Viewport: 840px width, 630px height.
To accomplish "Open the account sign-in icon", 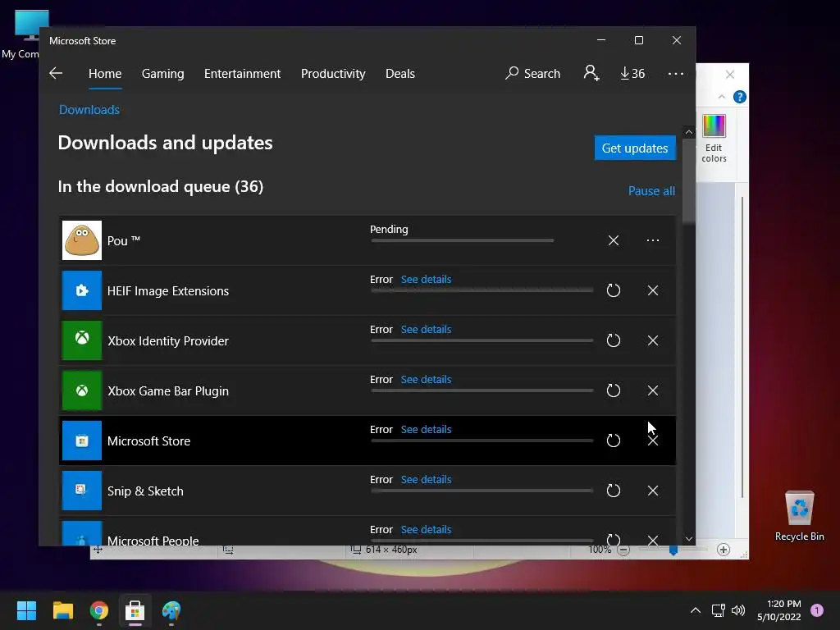I will (591, 73).
